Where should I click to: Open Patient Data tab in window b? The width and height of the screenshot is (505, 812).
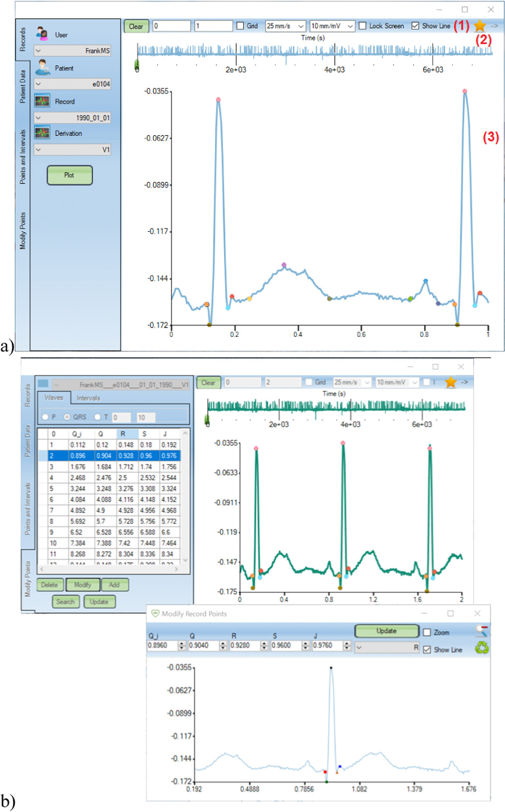[28, 441]
